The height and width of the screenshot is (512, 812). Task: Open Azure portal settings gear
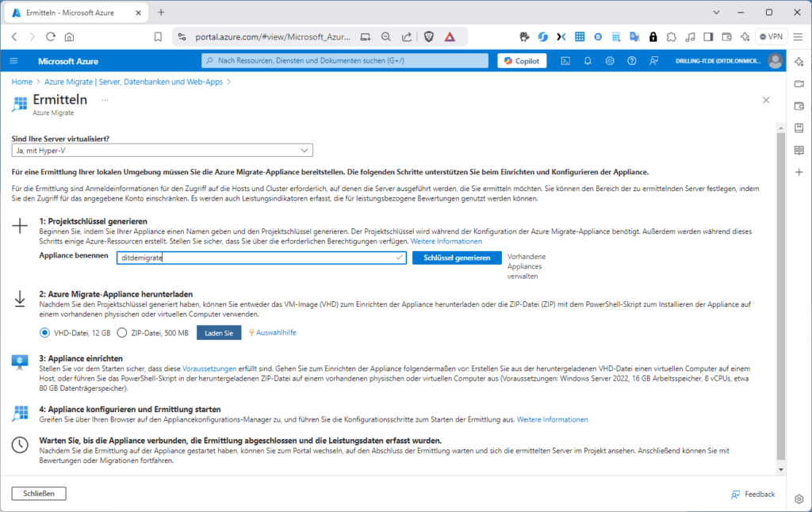pyautogui.click(x=610, y=61)
